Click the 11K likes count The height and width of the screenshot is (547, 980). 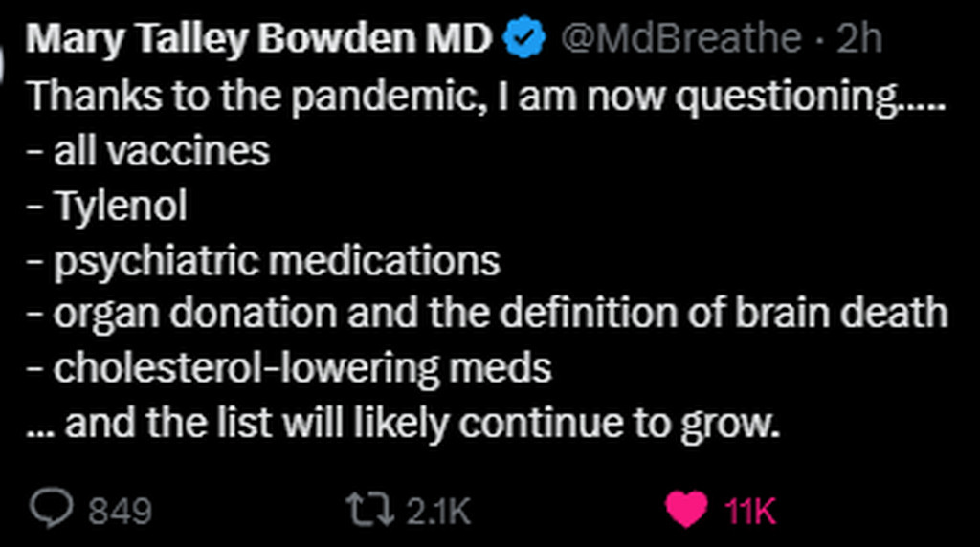pyautogui.click(x=750, y=511)
